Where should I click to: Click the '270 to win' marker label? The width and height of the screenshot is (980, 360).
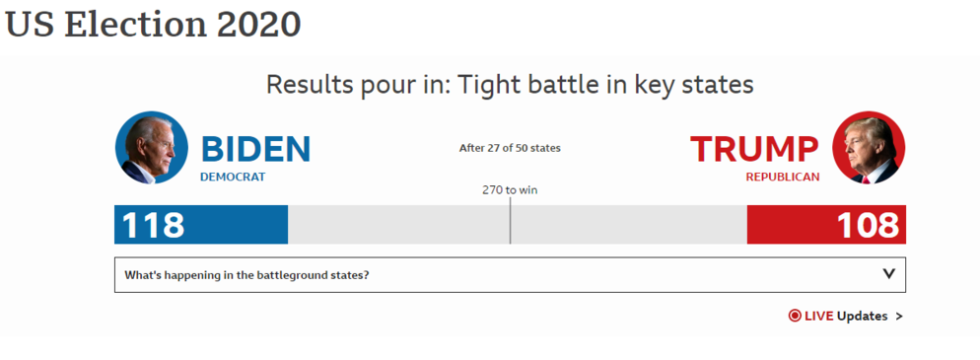click(x=510, y=190)
